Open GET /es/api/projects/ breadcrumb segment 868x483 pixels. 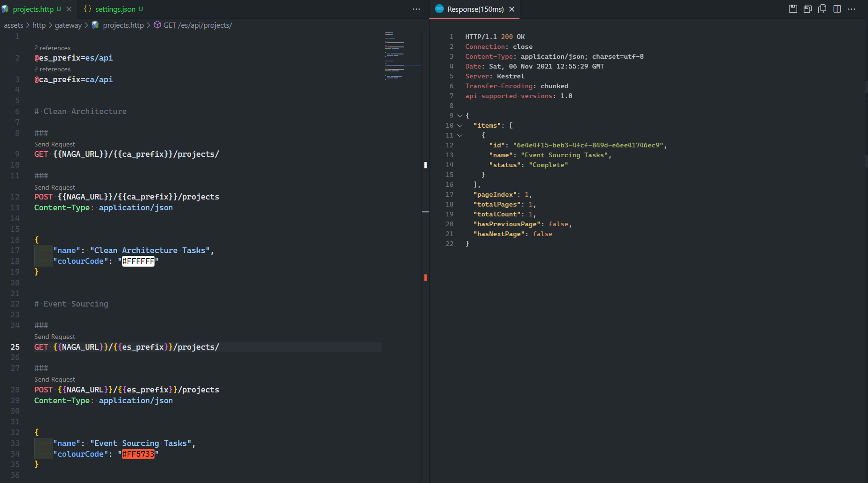(x=198, y=25)
